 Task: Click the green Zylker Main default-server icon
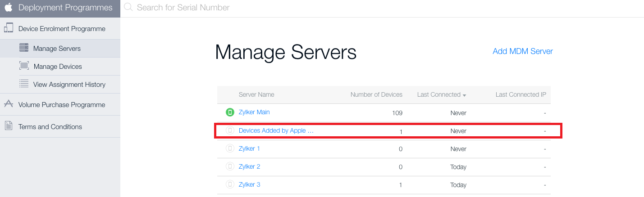click(x=230, y=112)
